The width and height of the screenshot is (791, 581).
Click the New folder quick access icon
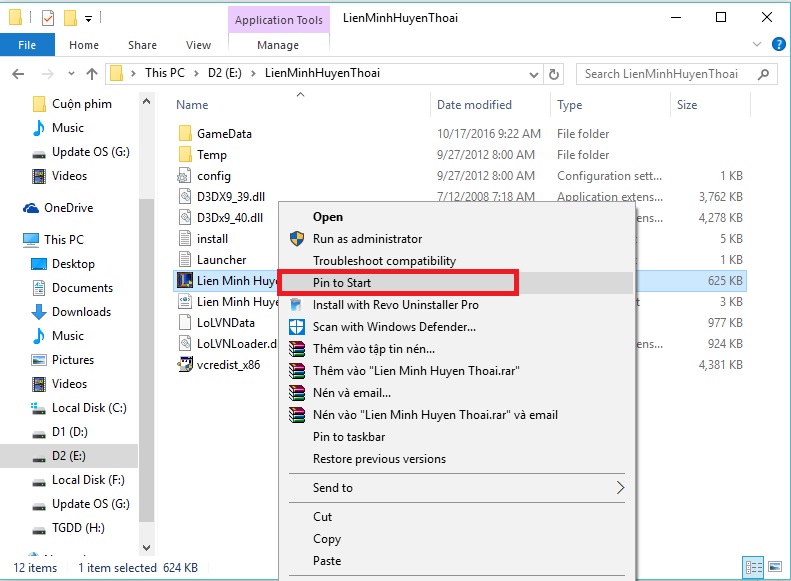click(70, 18)
